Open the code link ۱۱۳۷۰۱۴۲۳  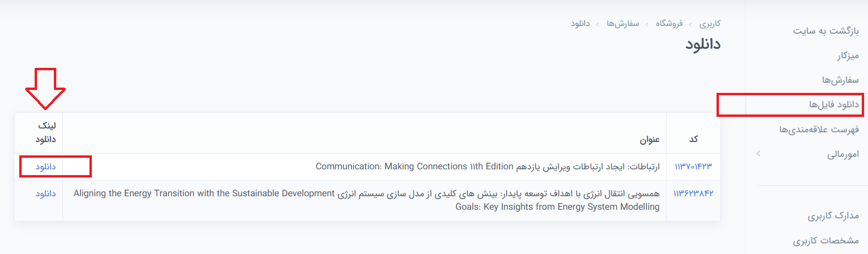(x=693, y=166)
